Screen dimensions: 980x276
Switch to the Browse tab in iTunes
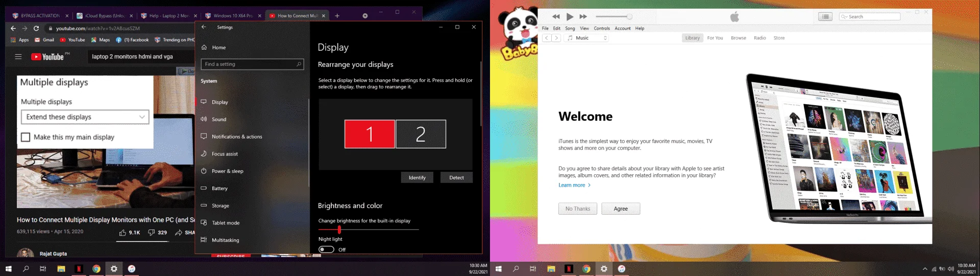738,38
